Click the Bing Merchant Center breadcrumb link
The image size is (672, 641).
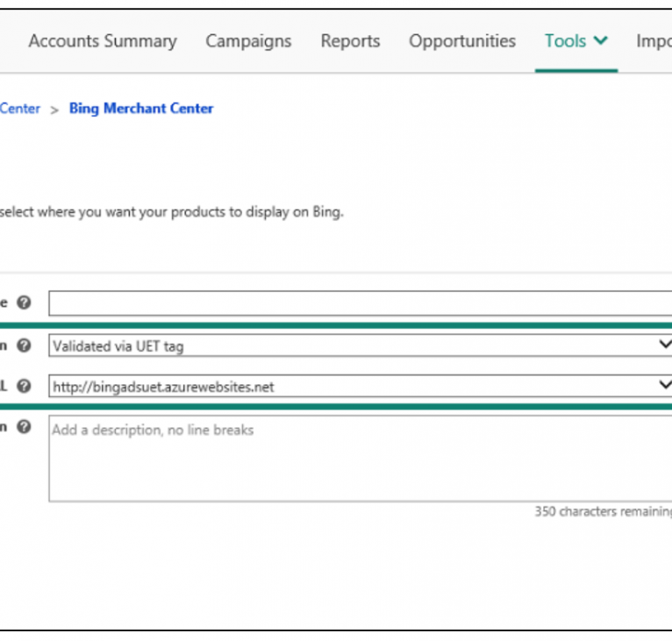pyautogui.click(x=141, y=109)
